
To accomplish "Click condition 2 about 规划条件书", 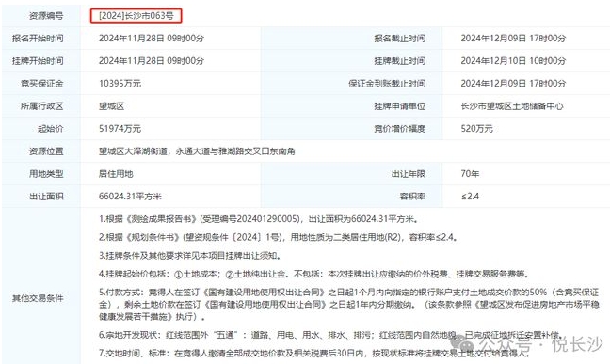I will click(x=278, y=237).
